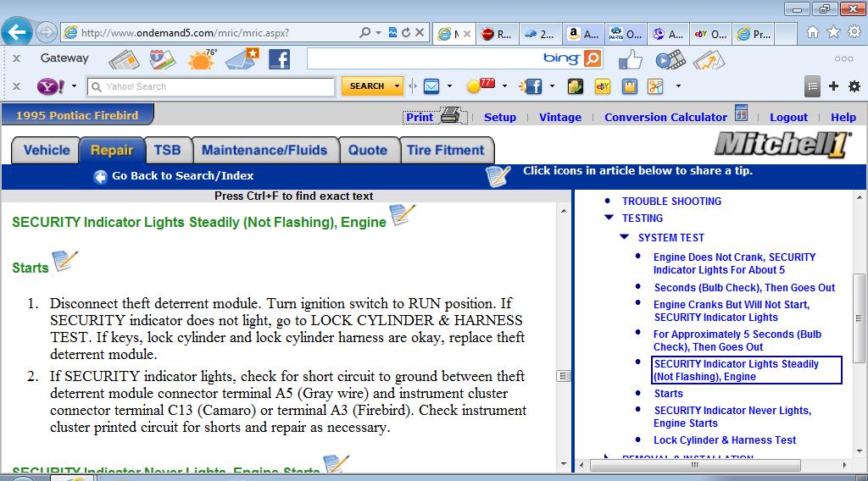Screen dimensions: 868x481
Task: Collapse the SYSTEM TEST tree section
Action: tap(625, 237)
